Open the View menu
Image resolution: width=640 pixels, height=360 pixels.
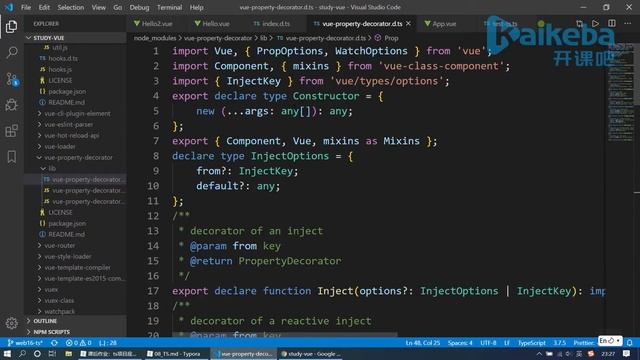tap(98, 7)
